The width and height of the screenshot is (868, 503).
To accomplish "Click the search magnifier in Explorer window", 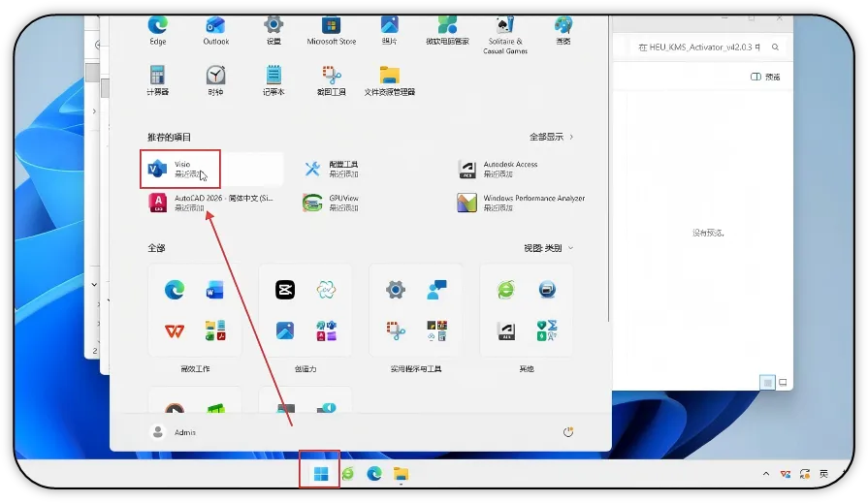I will [x=776, y=47].
